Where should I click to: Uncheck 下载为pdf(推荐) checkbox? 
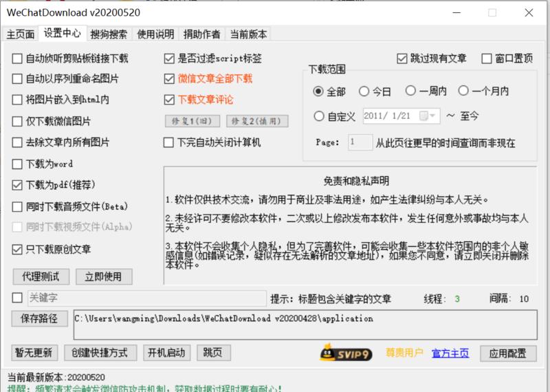pyautogui.click(x=16, y=185)
